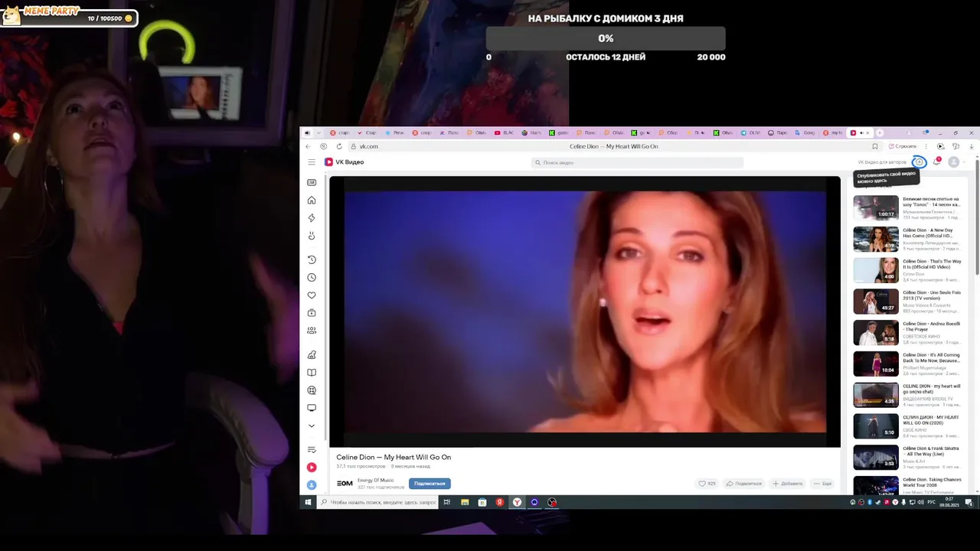The height and width of the screenshot is (551, 980).
Task: Click the VK Видео для авторов link
Action: (x=882, y=162)
